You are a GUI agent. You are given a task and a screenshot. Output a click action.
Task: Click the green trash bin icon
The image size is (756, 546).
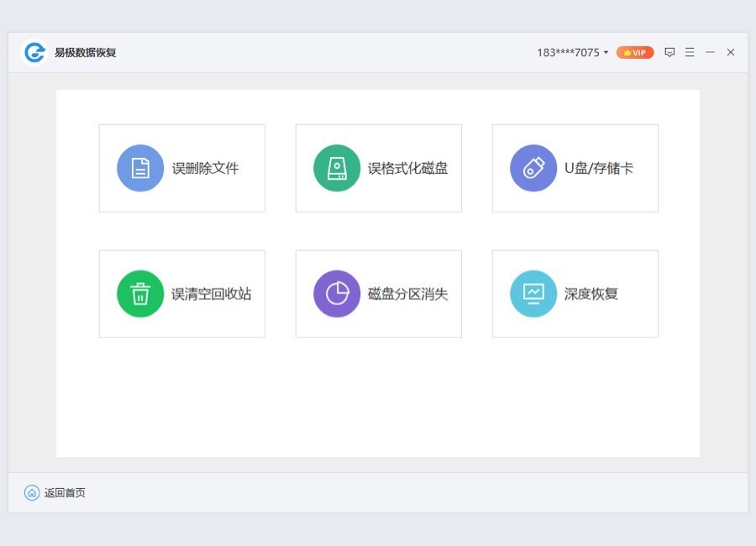coord(140,294)
